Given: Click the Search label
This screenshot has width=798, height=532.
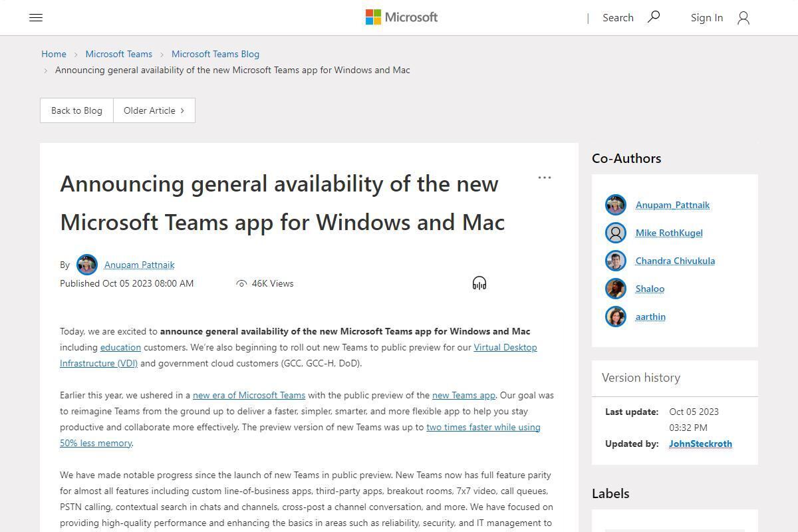Looking at the screenshot, I should point(618,18).
